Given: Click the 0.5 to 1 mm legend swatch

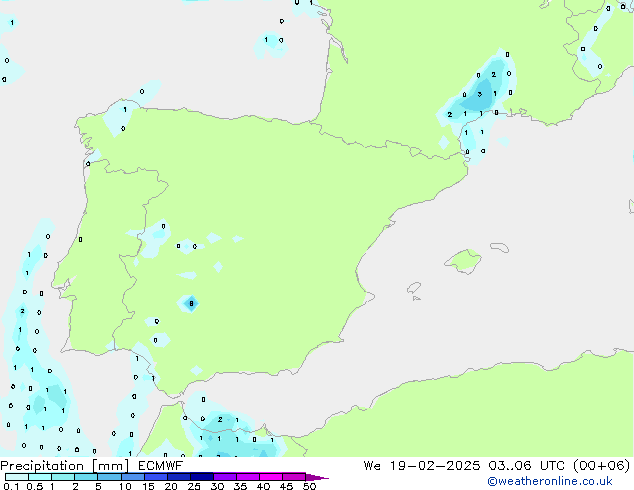Looking at the screenshot, I should point(40,477).
